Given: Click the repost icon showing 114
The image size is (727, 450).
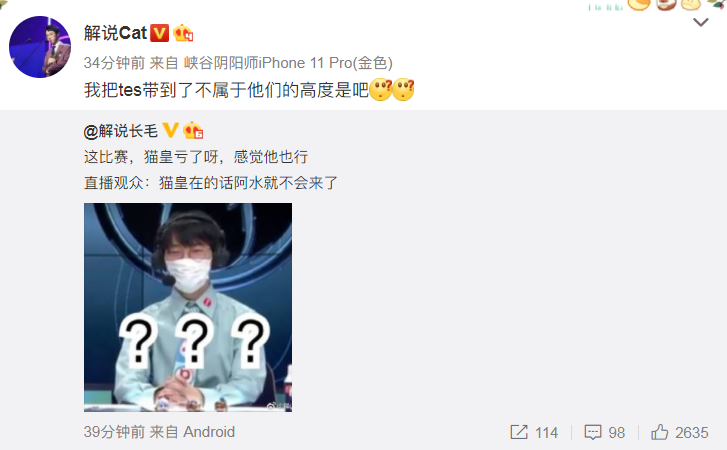Looking at the screenshot, I should [x=534, y=432].
